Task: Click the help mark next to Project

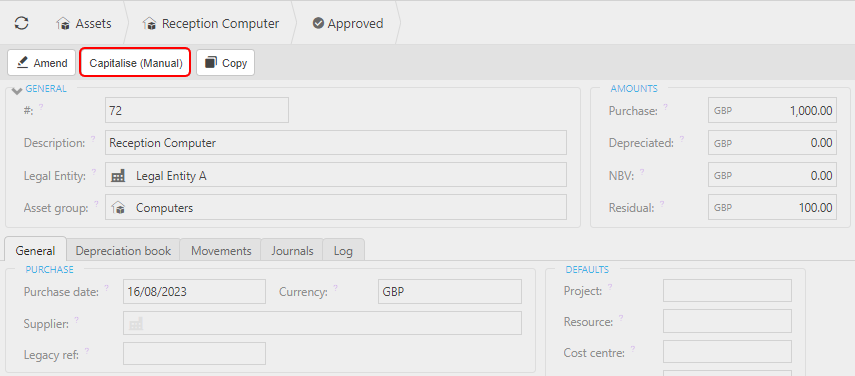Action: (610, 287)
